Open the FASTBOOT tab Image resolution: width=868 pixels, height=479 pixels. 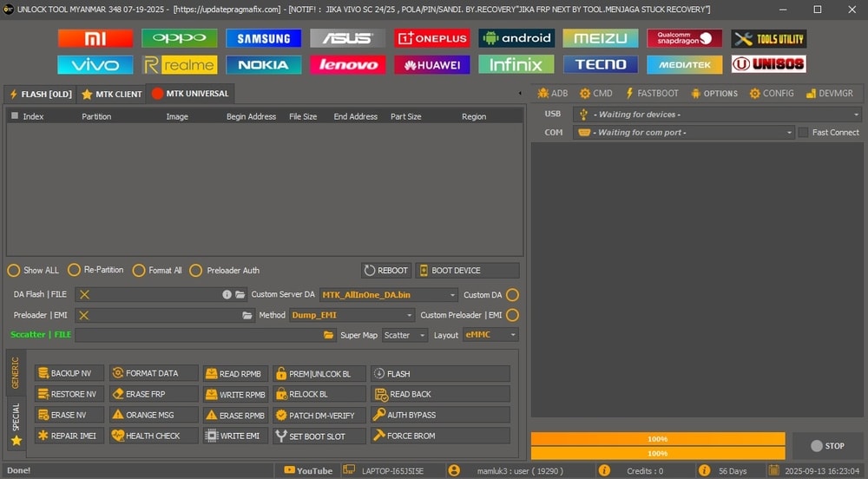pos(652,94)
